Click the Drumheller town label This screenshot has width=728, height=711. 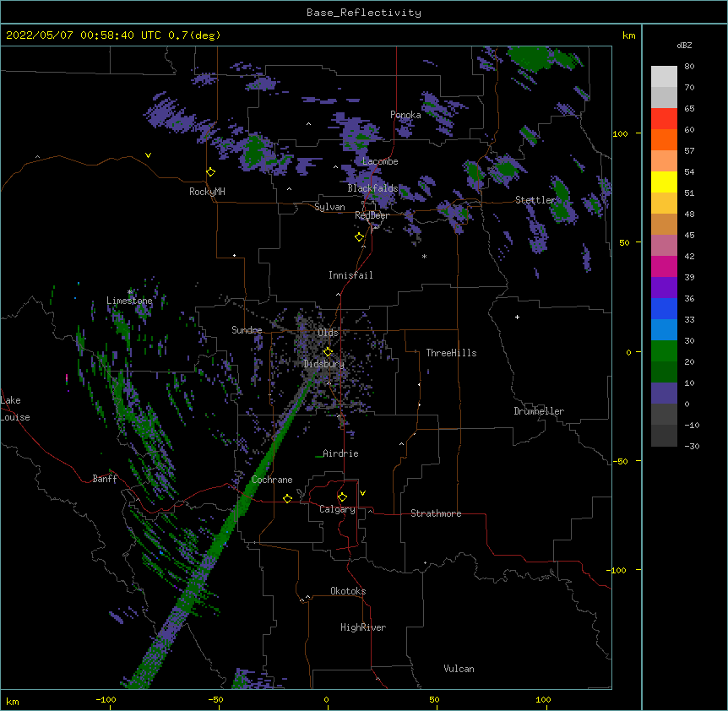coord(539,411)
